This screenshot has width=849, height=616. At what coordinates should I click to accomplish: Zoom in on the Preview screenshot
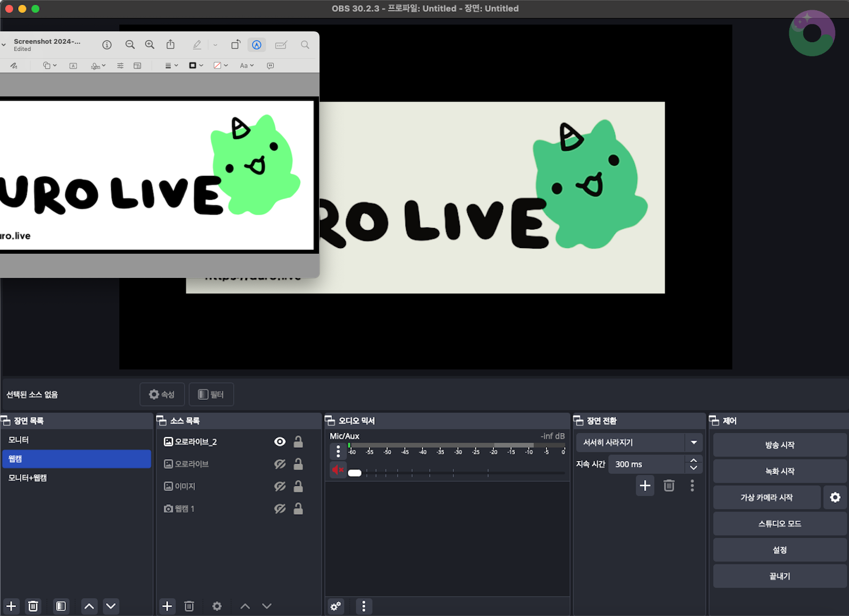(x=150, y=45)
